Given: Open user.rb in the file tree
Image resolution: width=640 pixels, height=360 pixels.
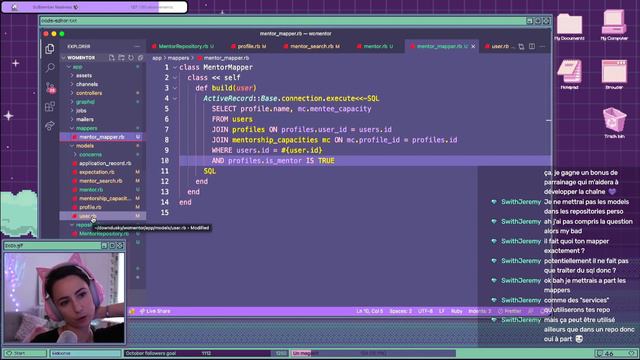Looking at the screenshot, I should coord(102,216).
